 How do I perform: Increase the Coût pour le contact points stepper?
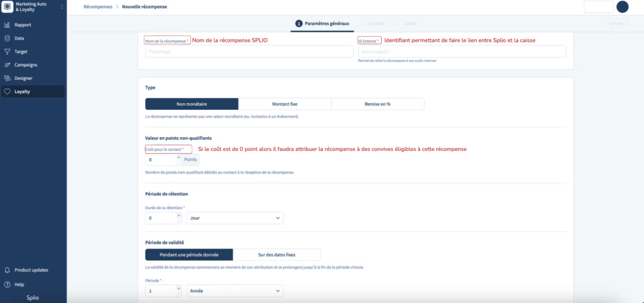(179, 157)
